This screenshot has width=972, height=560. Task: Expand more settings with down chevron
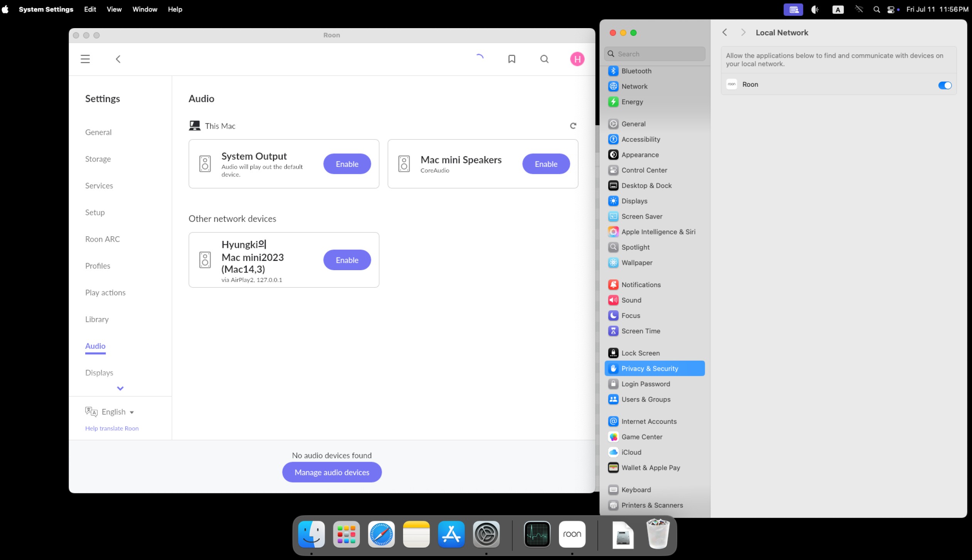(120, 388)
